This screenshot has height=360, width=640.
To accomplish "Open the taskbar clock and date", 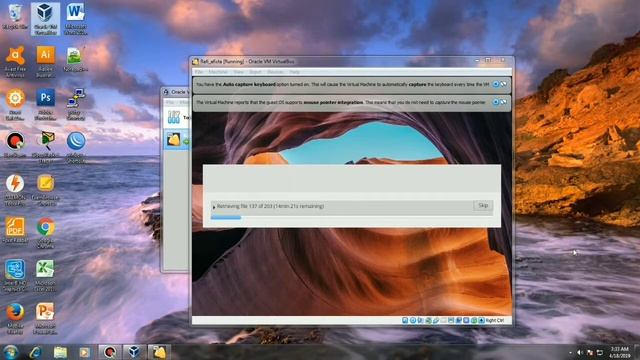I will pyautogui.click(x=620, y=353).
